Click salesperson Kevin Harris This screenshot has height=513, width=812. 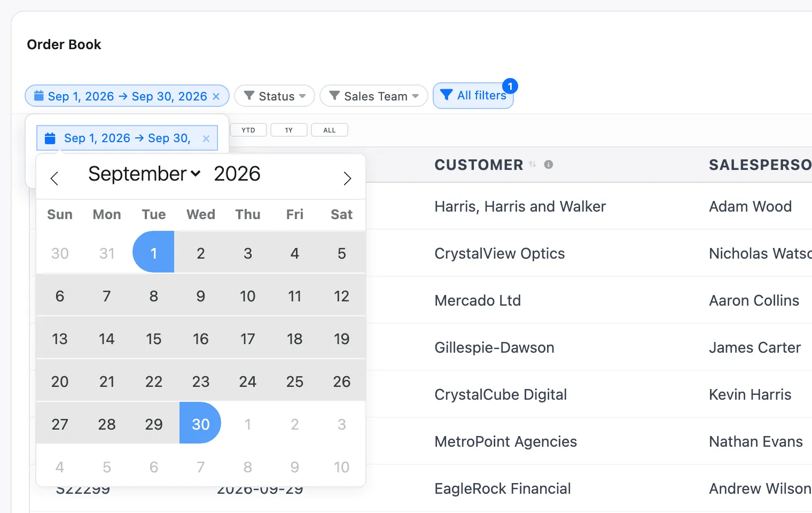click(x=750, y=394)
